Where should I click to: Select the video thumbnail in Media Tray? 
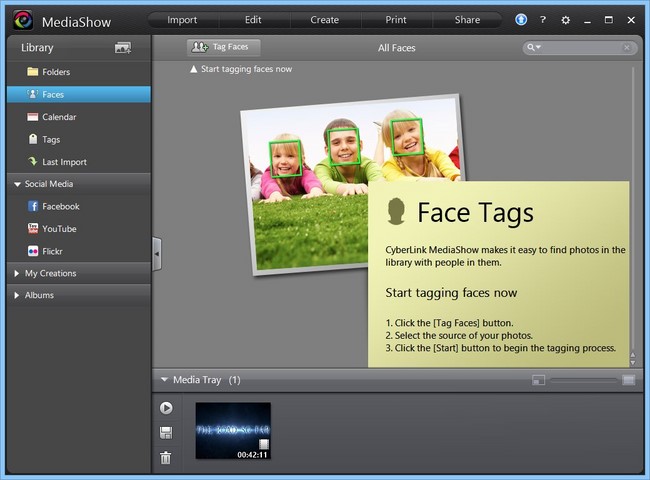pos(232,430)
